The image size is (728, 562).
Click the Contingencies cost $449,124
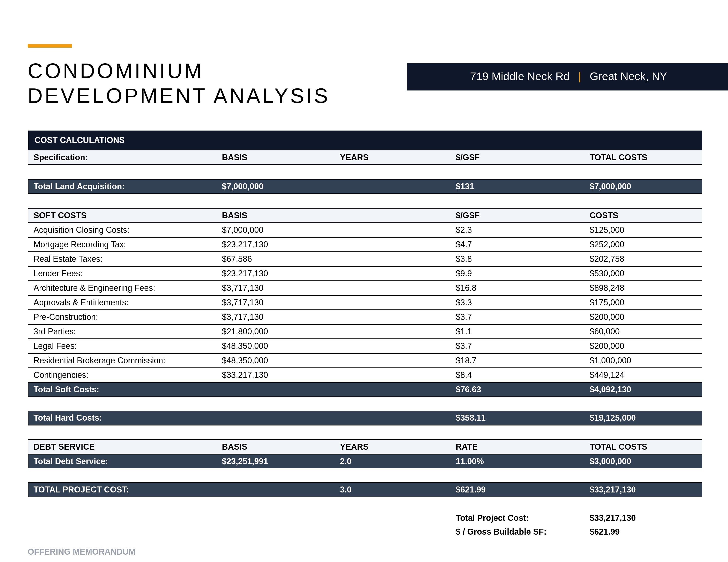[x=607, y=375]
